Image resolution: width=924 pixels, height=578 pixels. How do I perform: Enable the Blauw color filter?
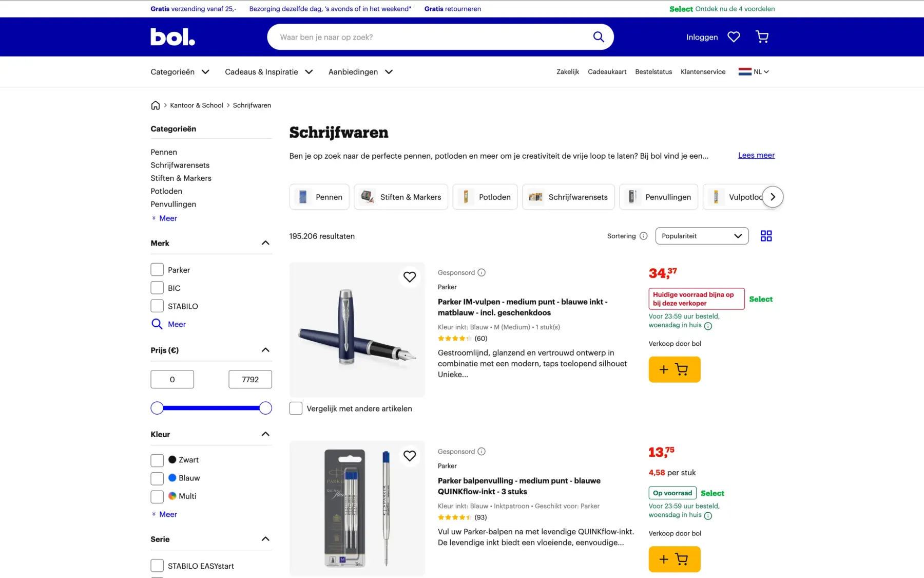coord(157,478)
